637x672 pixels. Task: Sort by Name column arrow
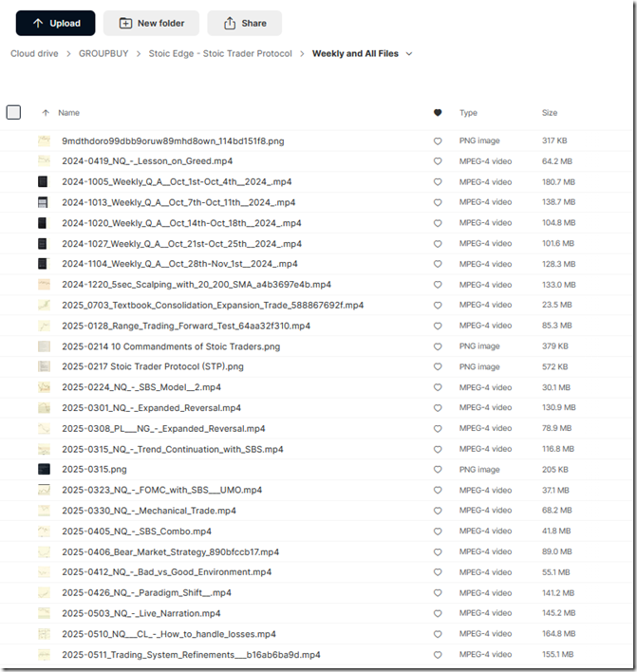[x=45, y=113]
